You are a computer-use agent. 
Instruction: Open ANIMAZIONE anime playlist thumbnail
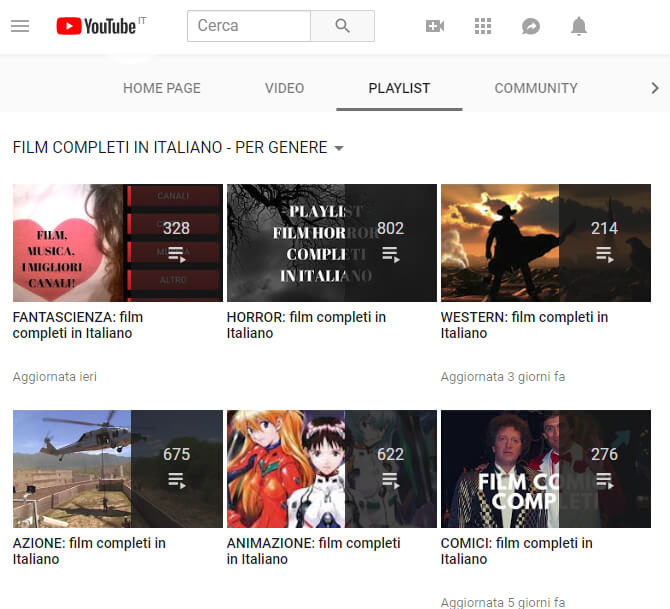pos(332,469)
